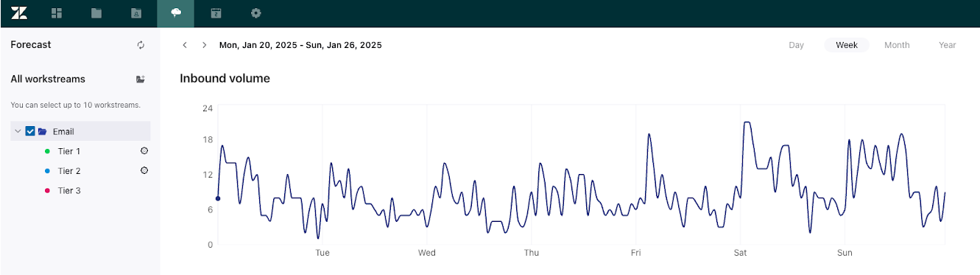Open the calendar schedule icon
980x275 pixels.
(216, 13)
